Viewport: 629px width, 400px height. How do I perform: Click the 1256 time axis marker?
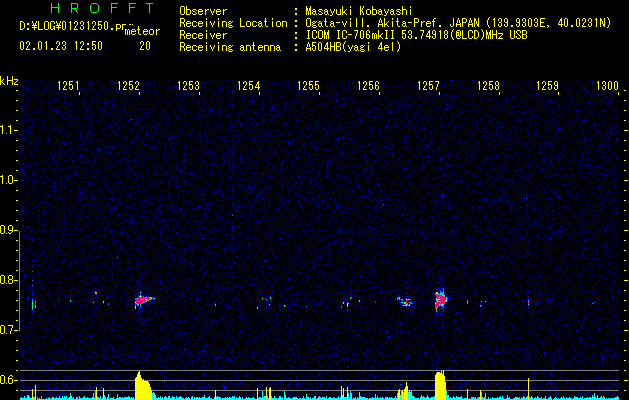pos(368,85)
